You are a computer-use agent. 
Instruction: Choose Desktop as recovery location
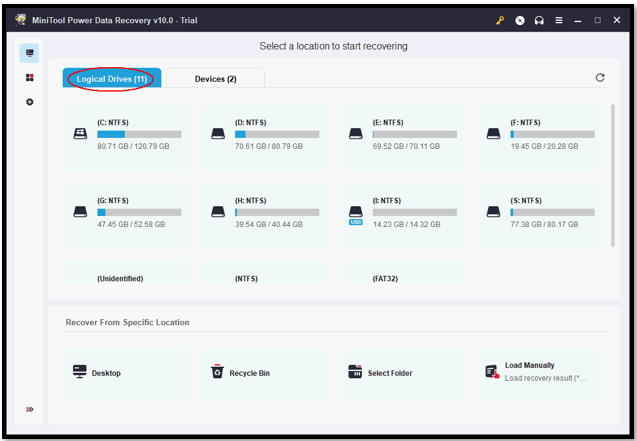(127, 374)
